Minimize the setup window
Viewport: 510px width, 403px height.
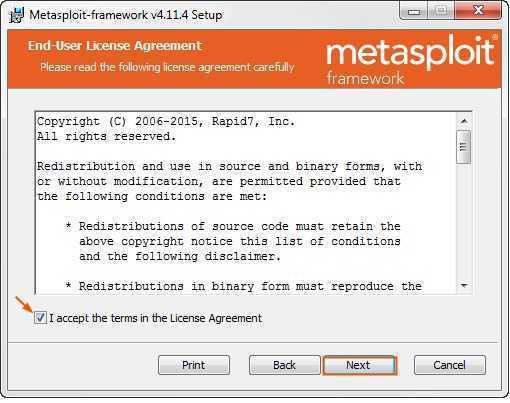click(x=414, y=12)
